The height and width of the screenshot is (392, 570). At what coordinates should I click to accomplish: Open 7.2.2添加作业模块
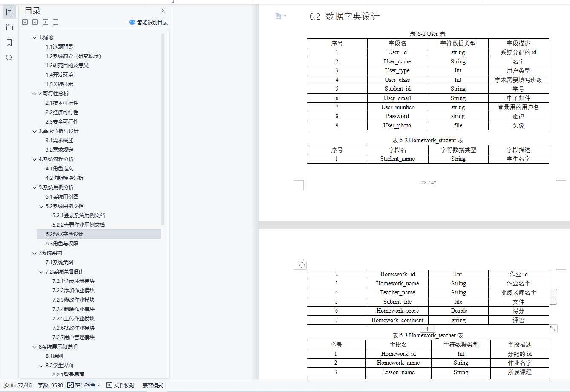click(73, 291)
